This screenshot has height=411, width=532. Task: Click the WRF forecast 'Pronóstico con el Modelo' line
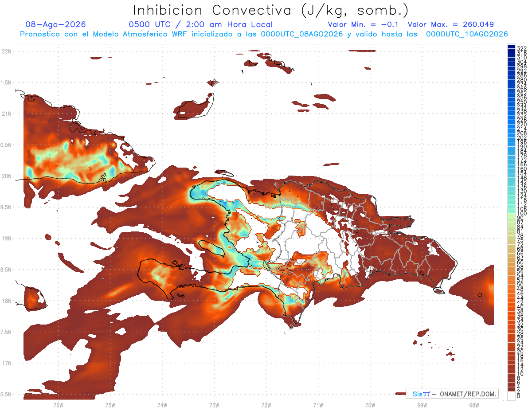coord(264,34)
